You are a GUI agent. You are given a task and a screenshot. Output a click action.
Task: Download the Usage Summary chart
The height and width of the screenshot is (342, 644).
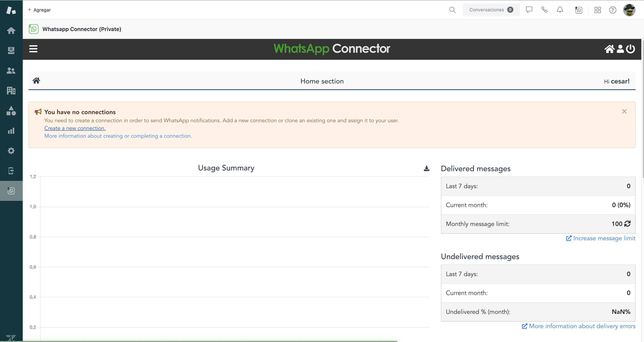coord(426,169)
